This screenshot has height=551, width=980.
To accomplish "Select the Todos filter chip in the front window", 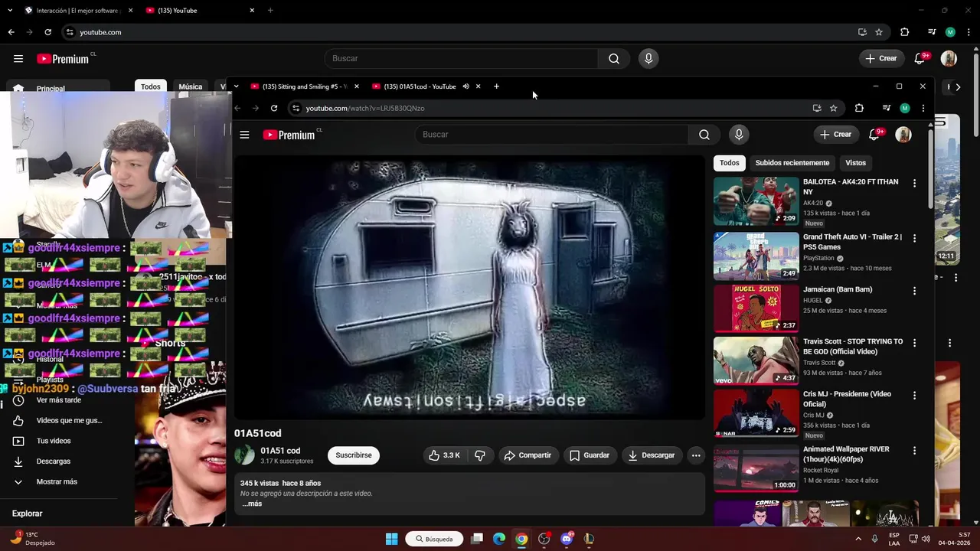I will point(730,163).
